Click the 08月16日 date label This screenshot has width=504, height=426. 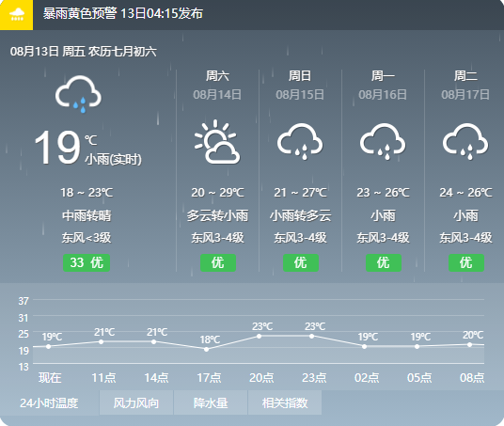(383, 95)
